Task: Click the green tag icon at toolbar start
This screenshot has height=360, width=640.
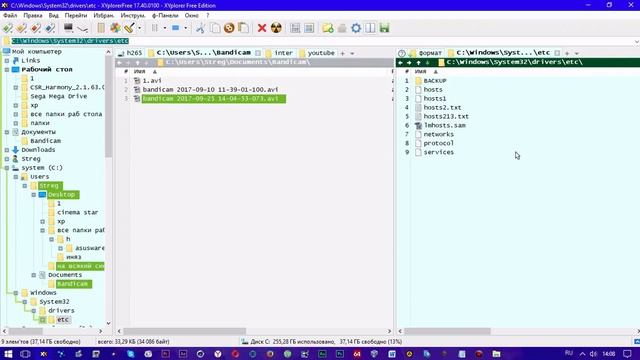Action: click(x=8, y=28)
